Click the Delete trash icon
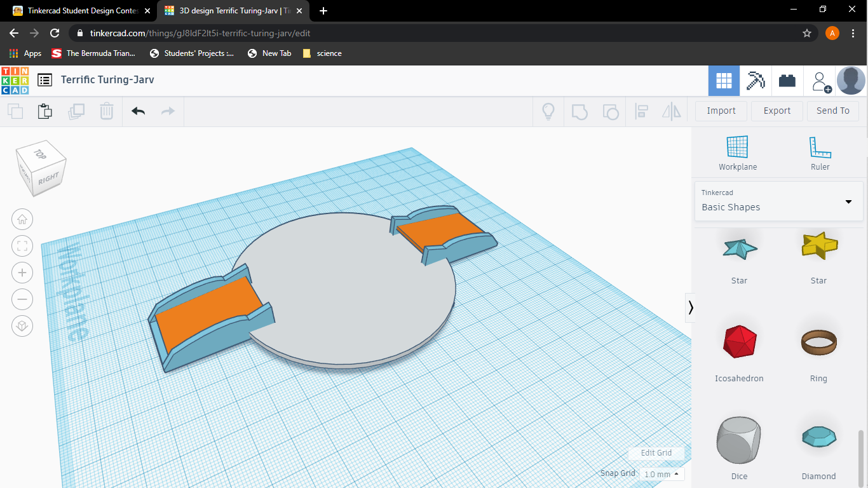 (x=107, y=111)
